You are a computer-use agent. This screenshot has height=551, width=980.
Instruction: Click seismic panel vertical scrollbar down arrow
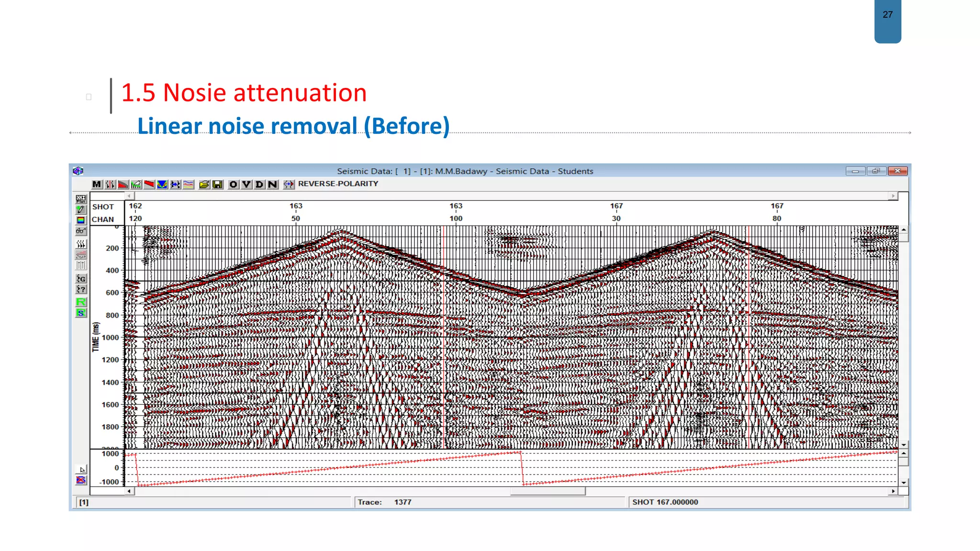(x=903, y=445)
